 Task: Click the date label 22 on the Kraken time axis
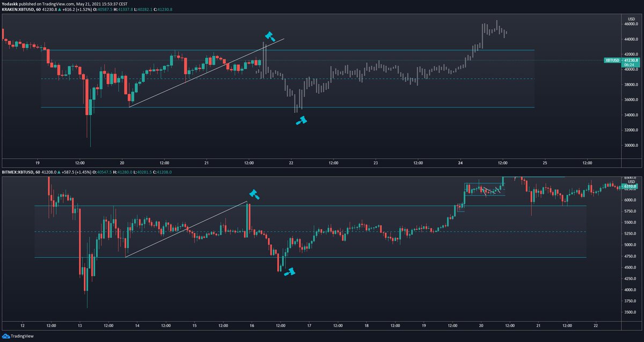click(x=291, y=162)
